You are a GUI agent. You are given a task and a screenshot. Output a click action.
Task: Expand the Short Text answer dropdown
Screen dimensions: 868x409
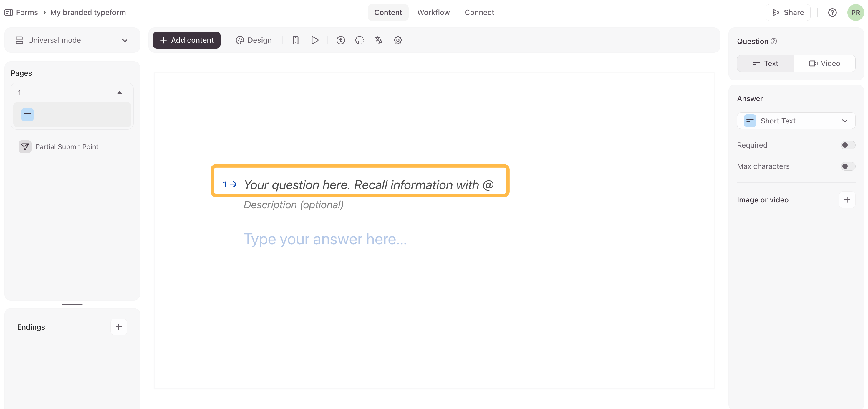coord(796,121)
